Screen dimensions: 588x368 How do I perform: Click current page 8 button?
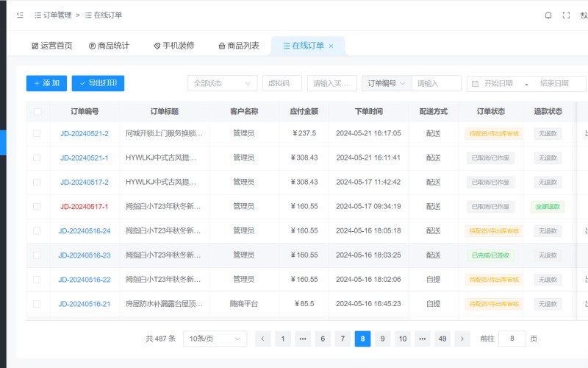(362, 339)
